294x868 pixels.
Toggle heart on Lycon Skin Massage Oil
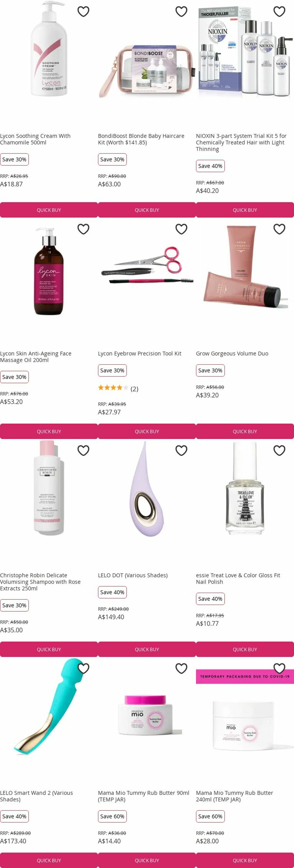pyautogui.click(x=83, y=229)
